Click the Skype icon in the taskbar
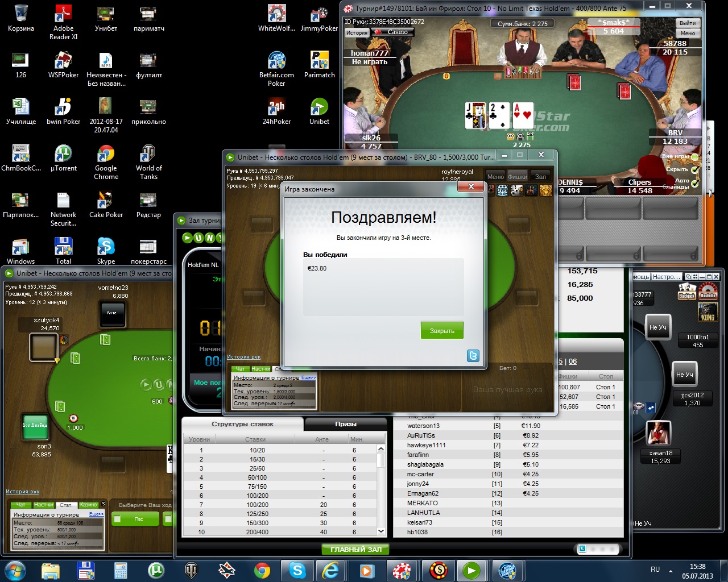 (x=297, y=570)
